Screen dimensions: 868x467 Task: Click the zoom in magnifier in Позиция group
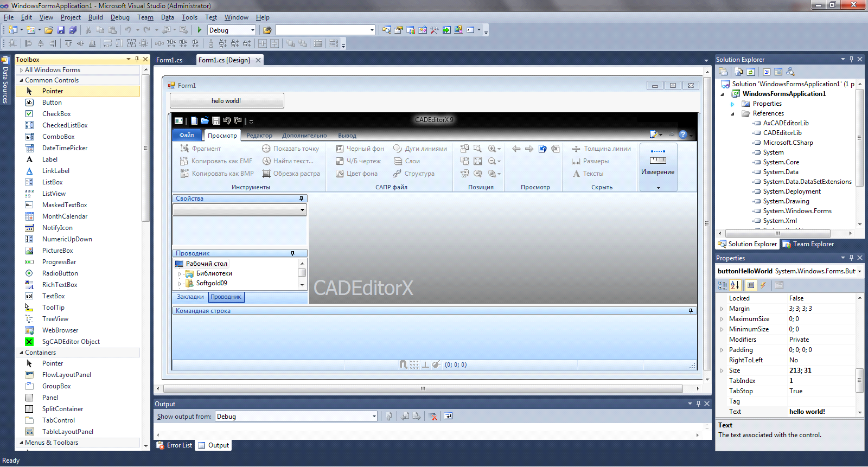(492, 149)
